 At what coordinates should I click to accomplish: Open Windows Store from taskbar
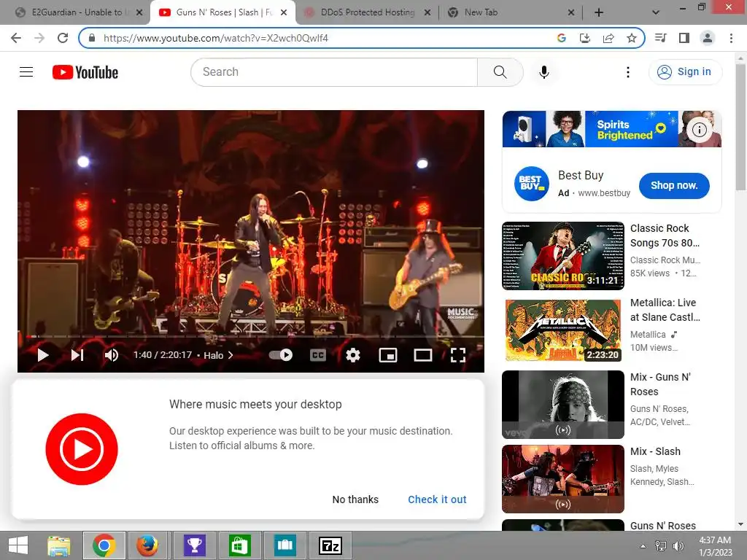pos(239,545)
